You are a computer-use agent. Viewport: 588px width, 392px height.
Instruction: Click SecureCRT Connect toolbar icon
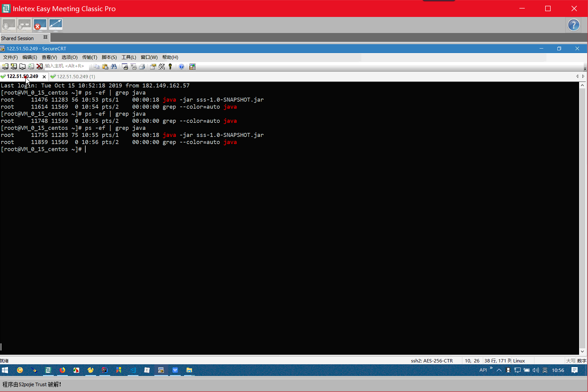(5, 66)
